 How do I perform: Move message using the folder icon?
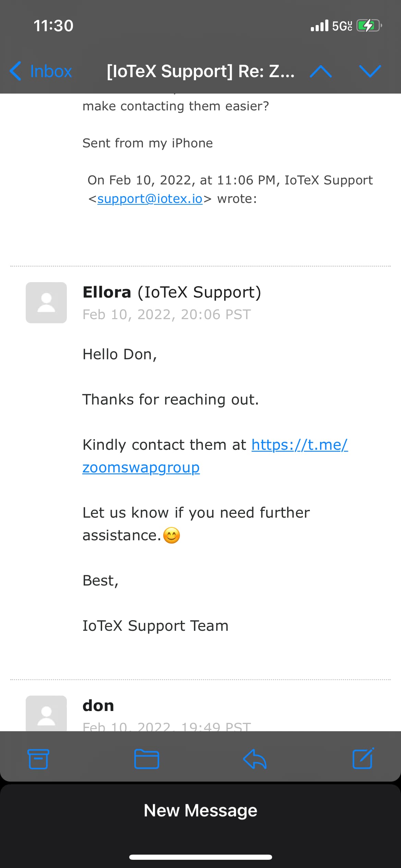(x=146, y=759)
